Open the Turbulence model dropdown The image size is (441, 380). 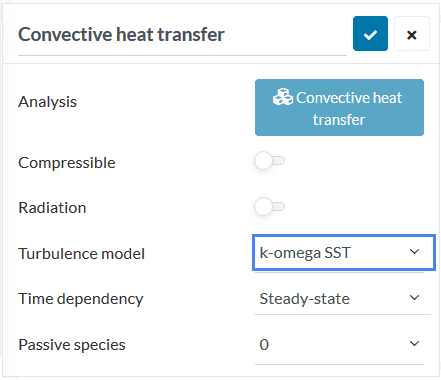pyautogui.click(x=344, y=252)
